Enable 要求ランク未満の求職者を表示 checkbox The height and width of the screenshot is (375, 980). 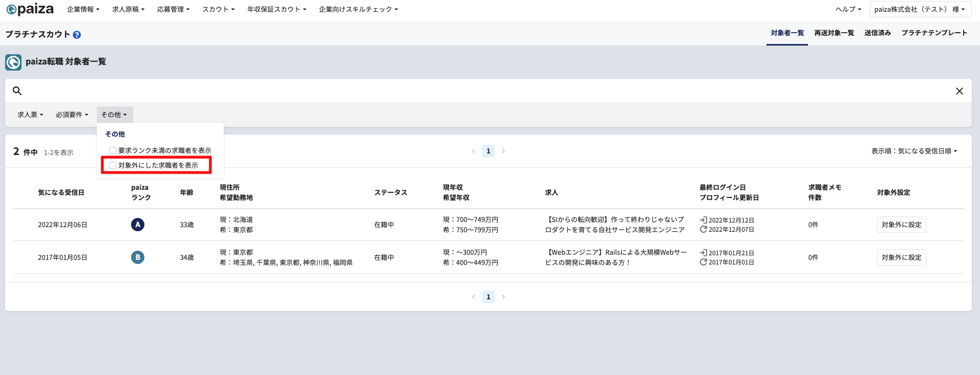113,150
